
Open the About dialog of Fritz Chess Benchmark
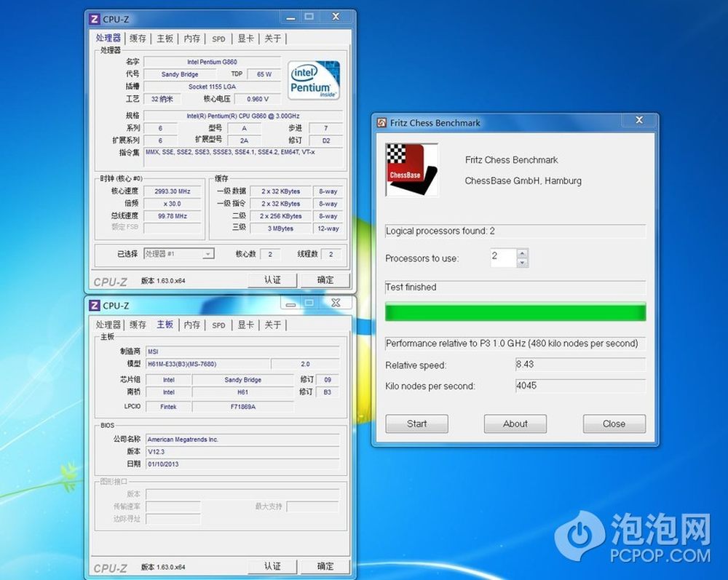click(x=515, y=424)
